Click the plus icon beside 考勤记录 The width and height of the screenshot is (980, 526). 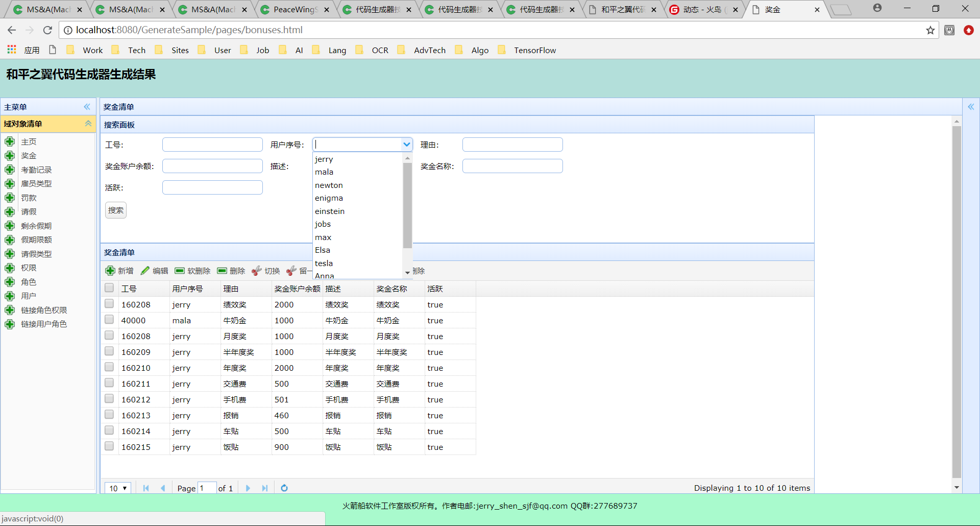coord(10,170)
